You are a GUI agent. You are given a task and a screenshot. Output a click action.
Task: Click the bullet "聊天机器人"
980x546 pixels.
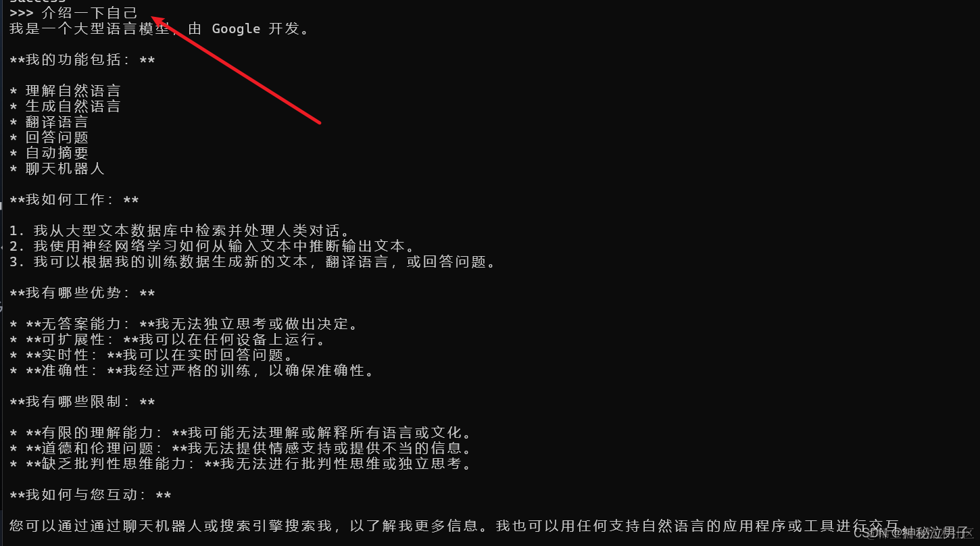(x=57, y=168)
